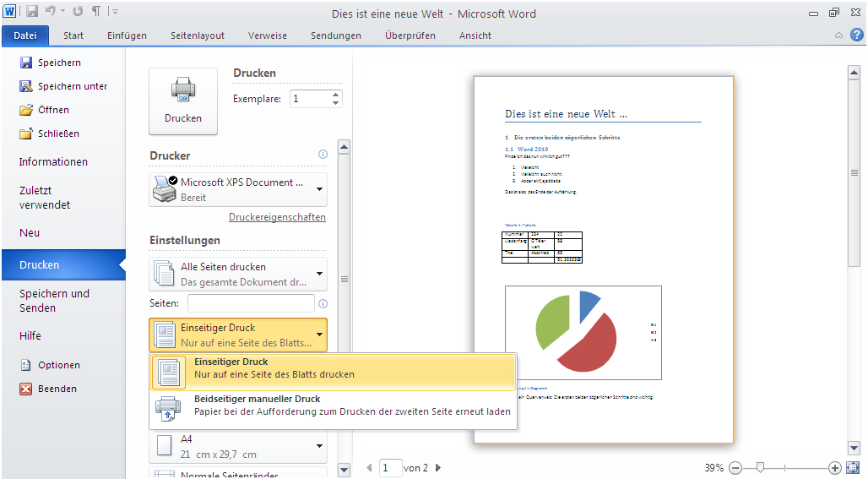Click the Undo arrow in quick access toolbar
868x479 pixels.
click(51, 11)
